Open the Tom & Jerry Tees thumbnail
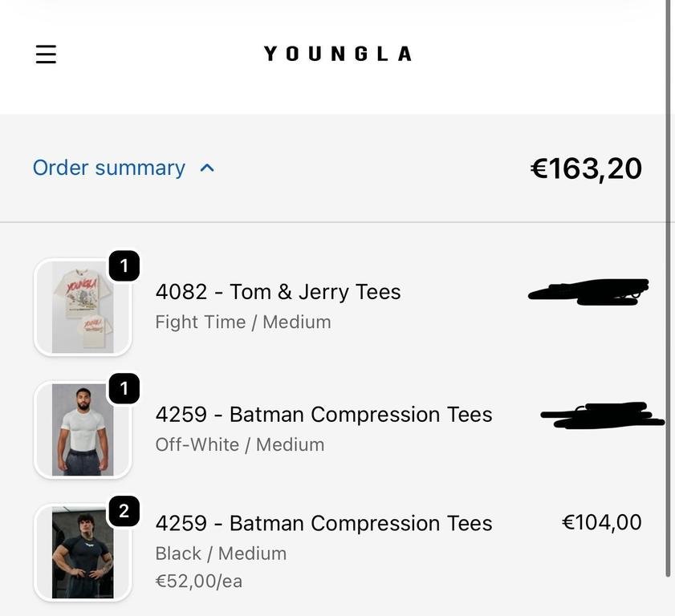The width and height of the screenshot is (675, 616). (82, 309)
